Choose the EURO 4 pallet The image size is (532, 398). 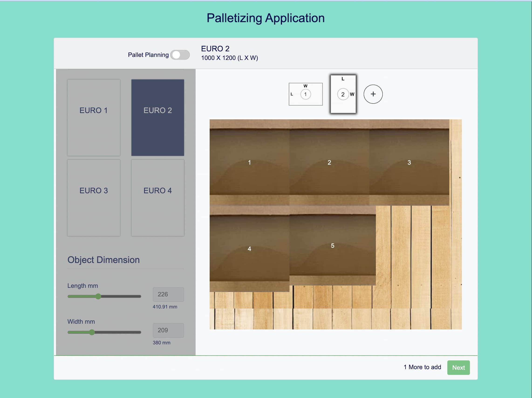[157, 198]
